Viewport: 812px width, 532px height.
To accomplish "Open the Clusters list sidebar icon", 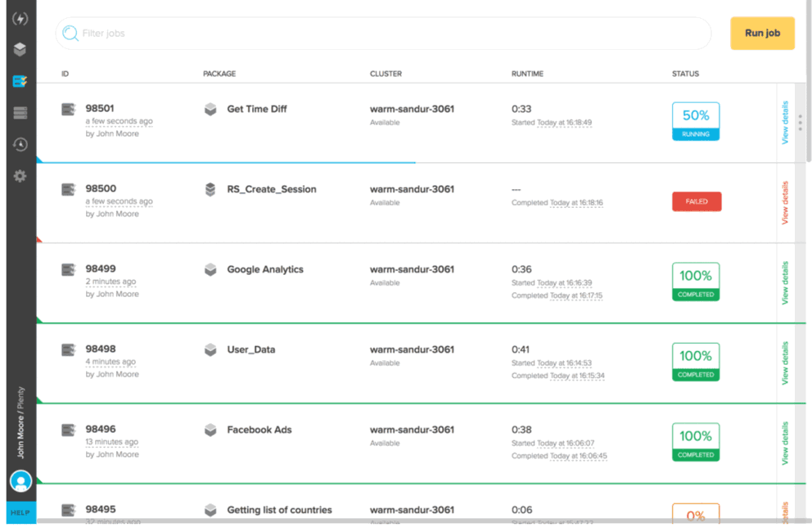I will tap(20, 112).
